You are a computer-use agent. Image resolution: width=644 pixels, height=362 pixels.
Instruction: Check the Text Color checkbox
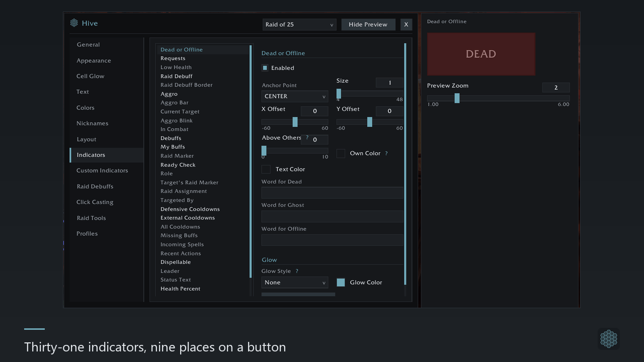[266, 169]
